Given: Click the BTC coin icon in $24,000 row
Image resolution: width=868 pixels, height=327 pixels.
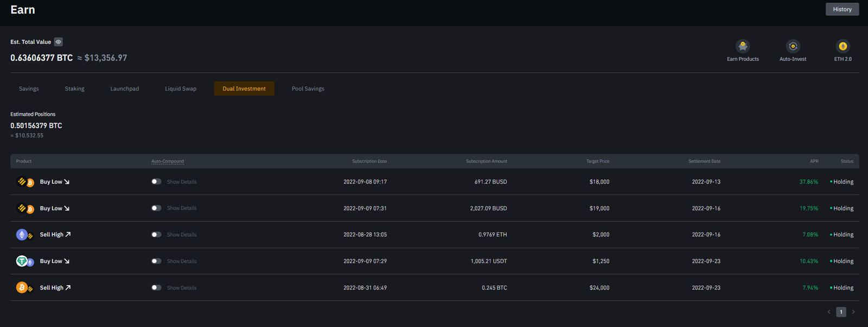Looking at the screenshot, I should 22,288.
